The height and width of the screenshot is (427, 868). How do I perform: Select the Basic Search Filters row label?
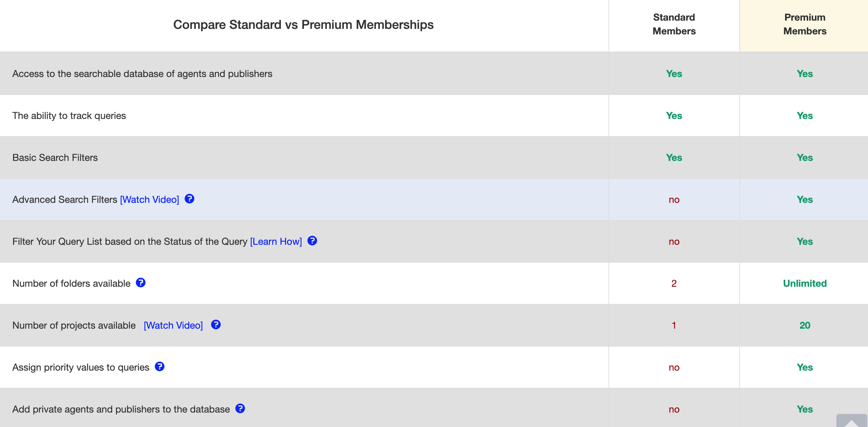point(55,157)
